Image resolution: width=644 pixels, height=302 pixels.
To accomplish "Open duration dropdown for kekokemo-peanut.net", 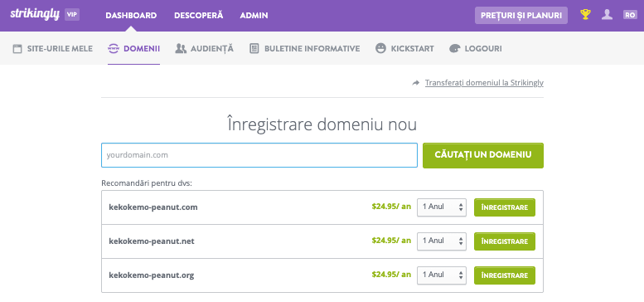I will 442,241.
